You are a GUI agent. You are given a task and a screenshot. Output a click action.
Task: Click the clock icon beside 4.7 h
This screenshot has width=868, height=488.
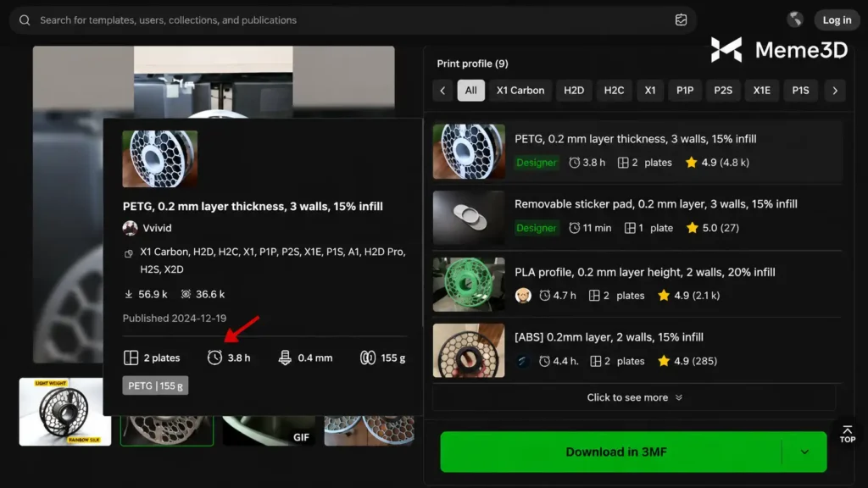tap(545, 296)
